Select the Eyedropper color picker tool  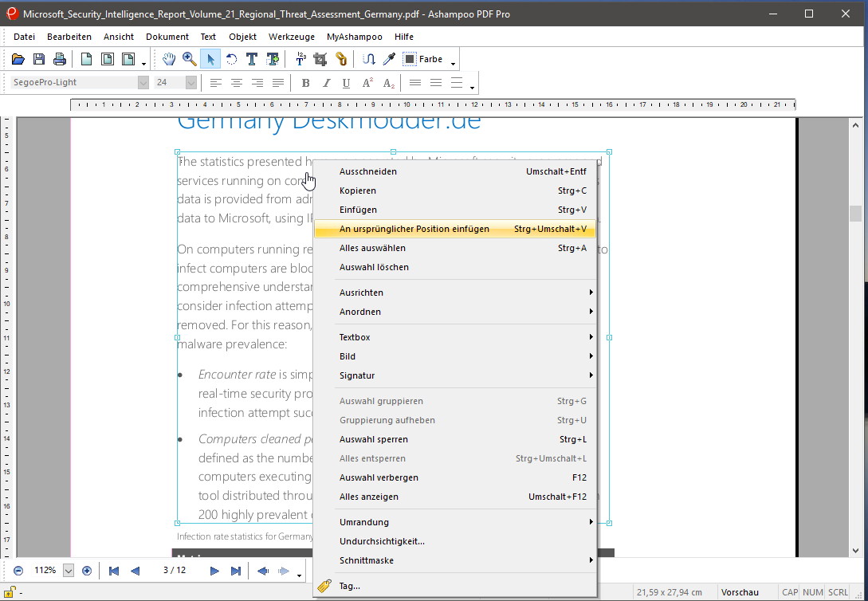coord(389,59)
